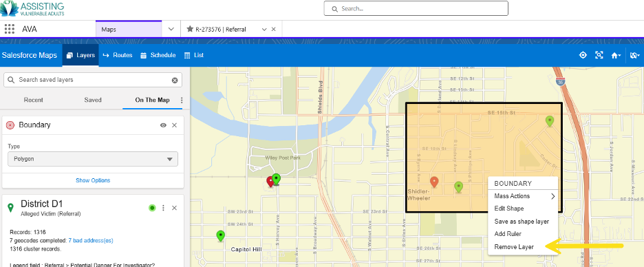Clear the saved layers search box
This screenshot has height=267, width=644.
175,80
